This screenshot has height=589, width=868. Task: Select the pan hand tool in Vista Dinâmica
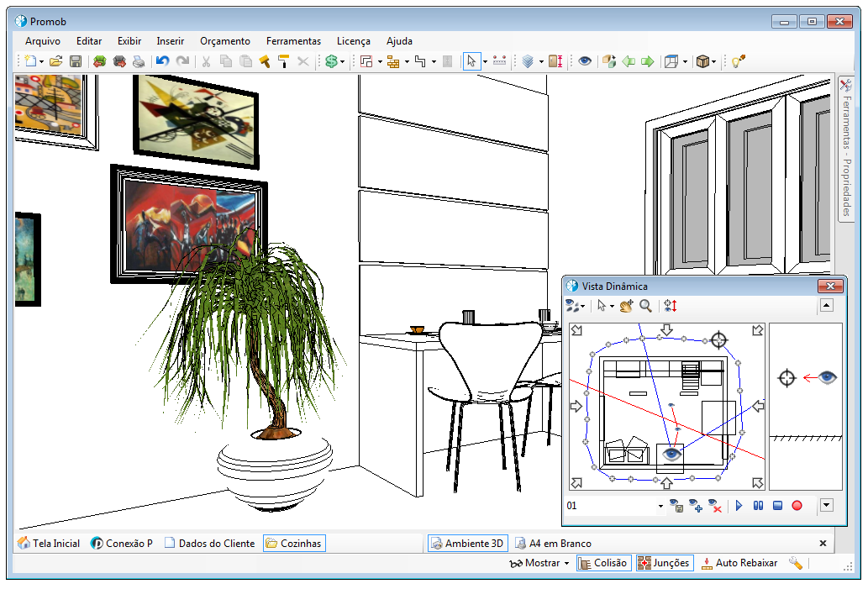pyautogui.click(x=626, y=306)
